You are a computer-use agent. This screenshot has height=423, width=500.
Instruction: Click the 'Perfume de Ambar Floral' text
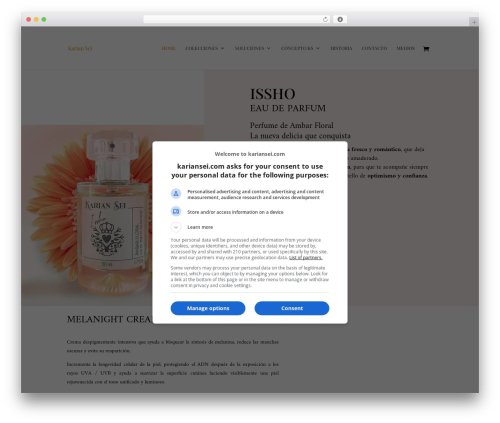[292, 125]
